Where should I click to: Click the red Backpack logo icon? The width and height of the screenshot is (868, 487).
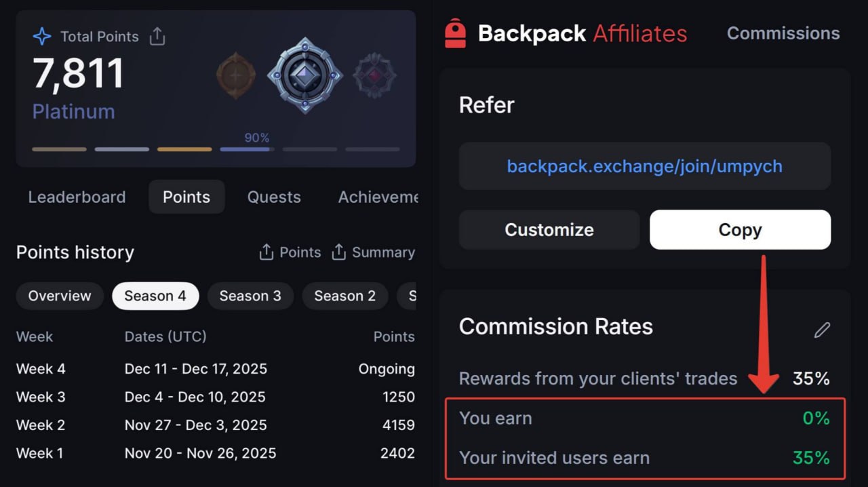pos(456,33)
